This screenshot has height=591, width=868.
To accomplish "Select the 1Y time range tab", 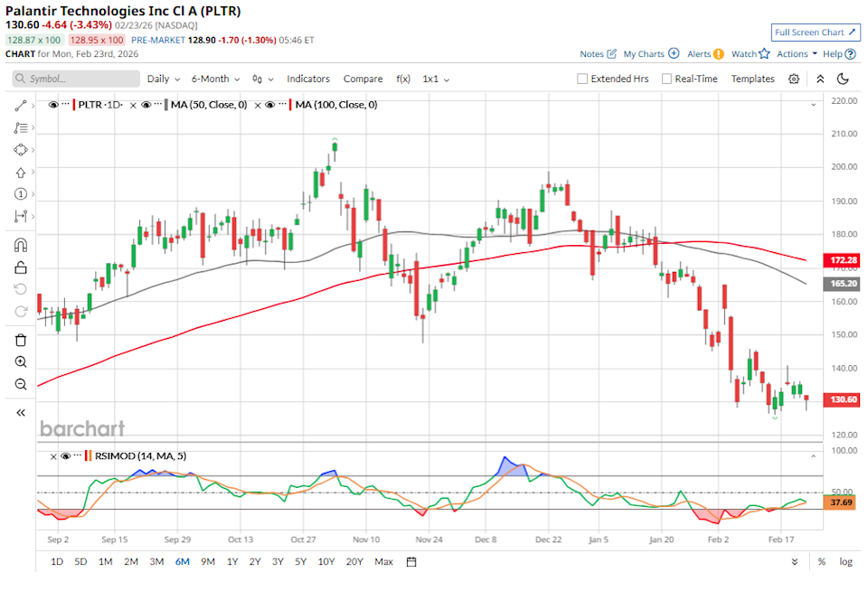I will coord(232,562).
